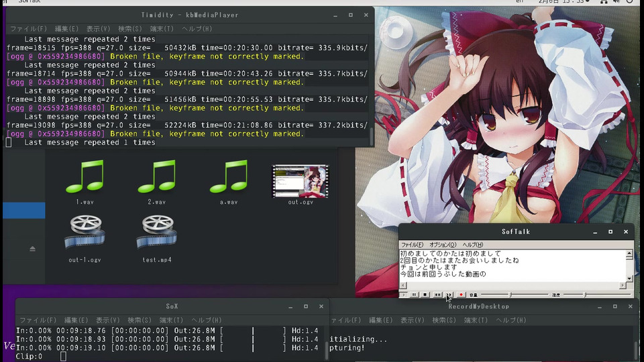Click SofTalk rewind button

click(x=438, y=295)
